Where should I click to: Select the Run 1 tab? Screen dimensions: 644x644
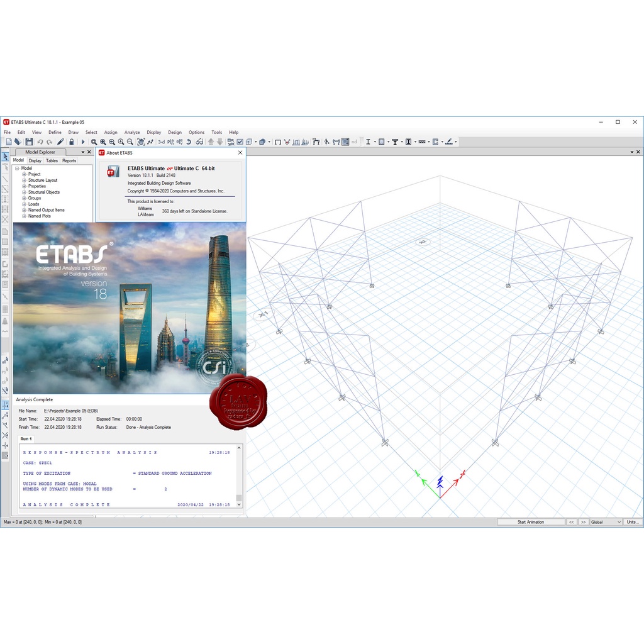26,438
